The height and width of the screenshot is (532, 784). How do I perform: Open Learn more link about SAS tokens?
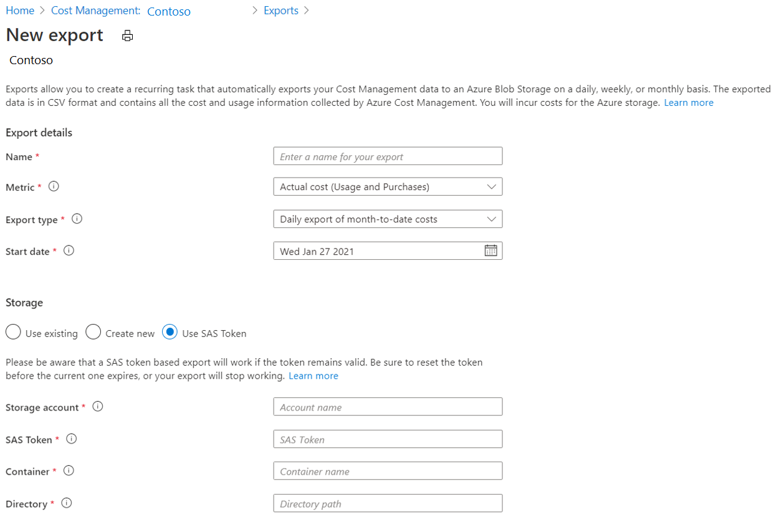click(313, 376)
